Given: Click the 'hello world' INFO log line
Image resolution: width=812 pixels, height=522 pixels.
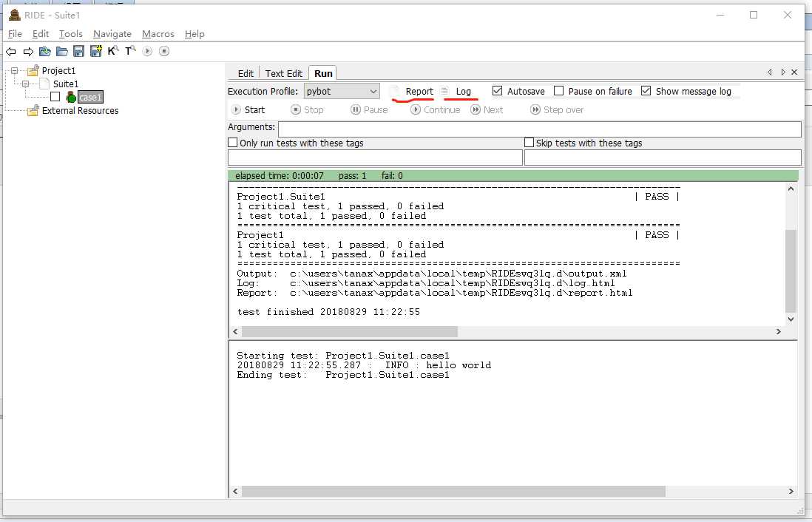Looking at the screenshot, I should (x=364, y=365).
